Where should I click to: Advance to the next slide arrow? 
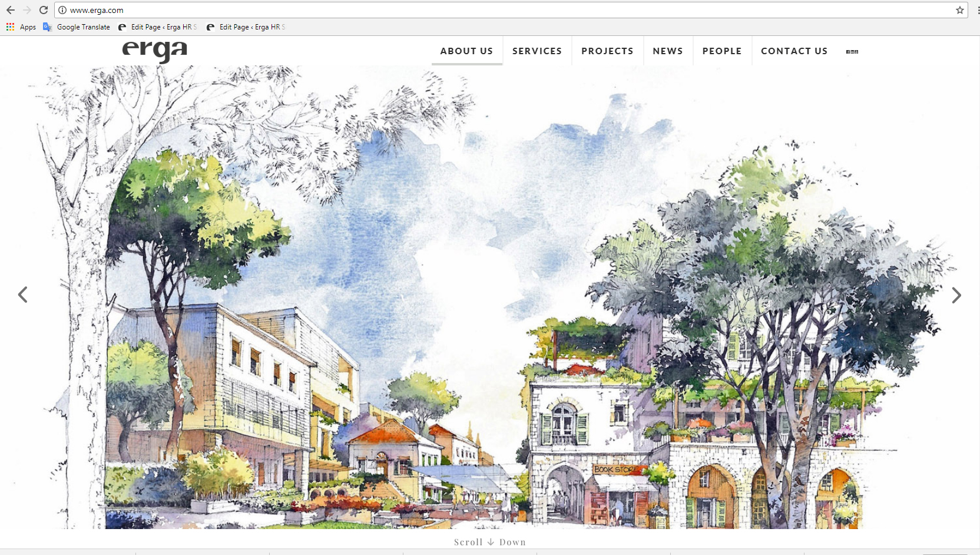point(956,295)
